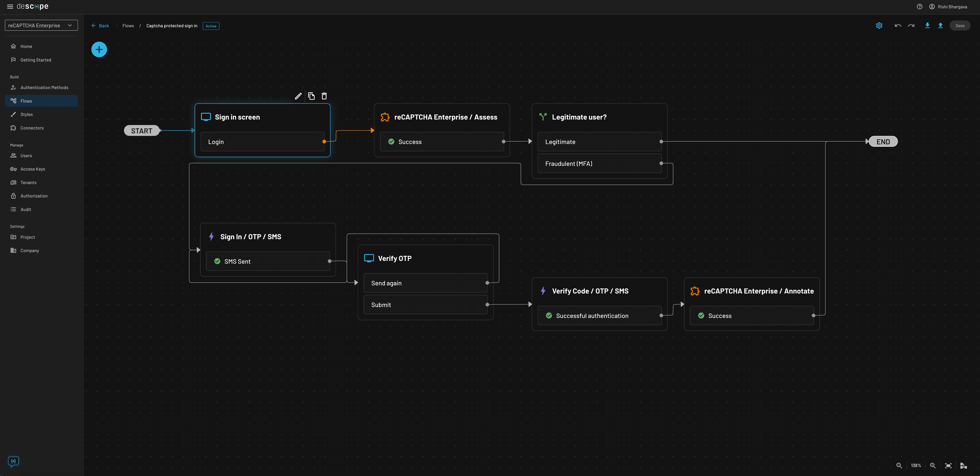Open the reCAPTCHA Enterprise project dropdown
The width and height of the screenshot is (980, 476).
tap(41, 26)
